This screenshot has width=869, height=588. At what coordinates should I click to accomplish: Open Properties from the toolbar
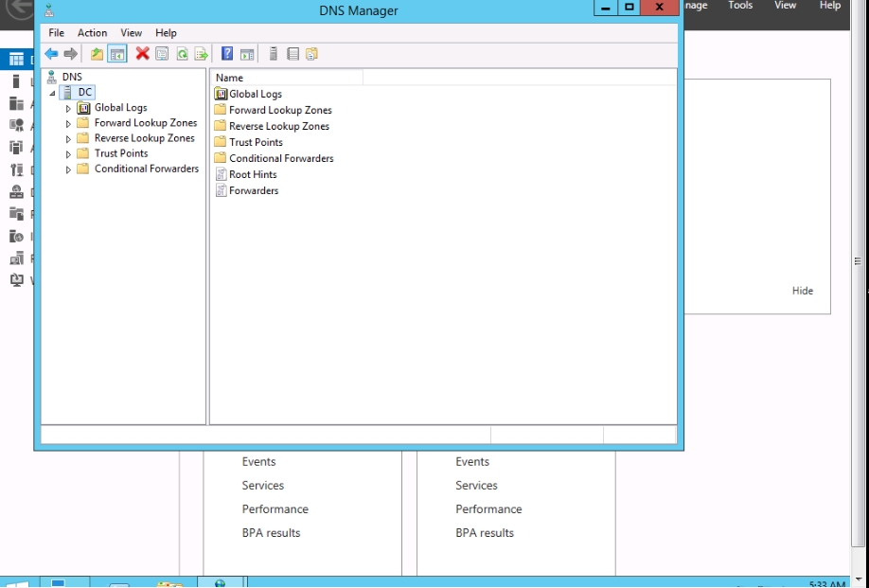pyautogui.click(x=162, y=54)
